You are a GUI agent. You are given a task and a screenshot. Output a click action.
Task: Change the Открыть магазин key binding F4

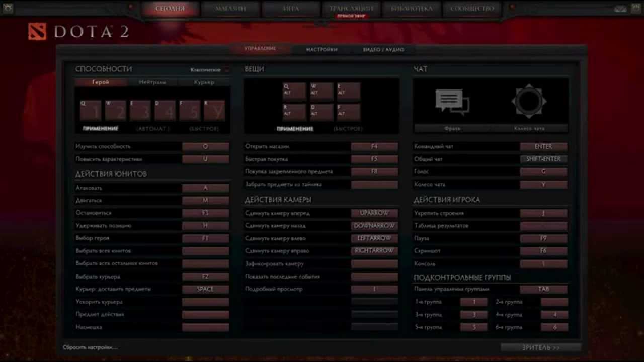pos(374,146)
